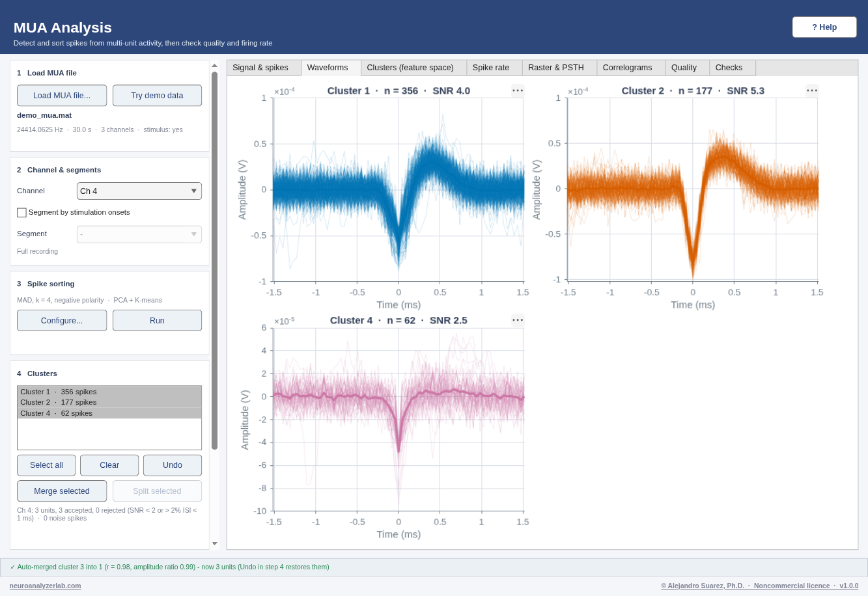Click file info 24414.0625 Hz text
The height and width of the screenshot is (596, 868).
100,129
